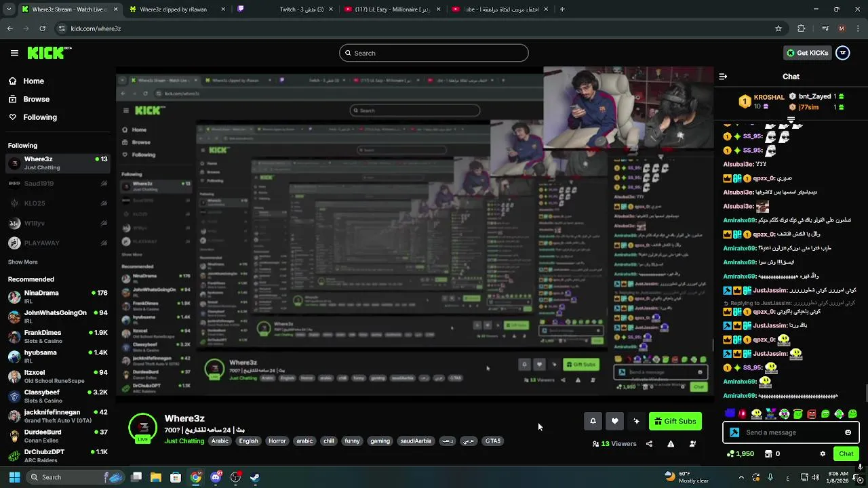Bookmark this page with star icon
This screenshot has height=488, width=868.
[x=778, y=28]
